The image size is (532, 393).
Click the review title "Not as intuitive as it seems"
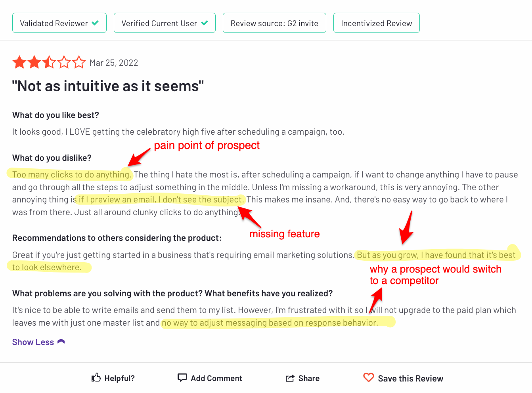click(108, 86)
